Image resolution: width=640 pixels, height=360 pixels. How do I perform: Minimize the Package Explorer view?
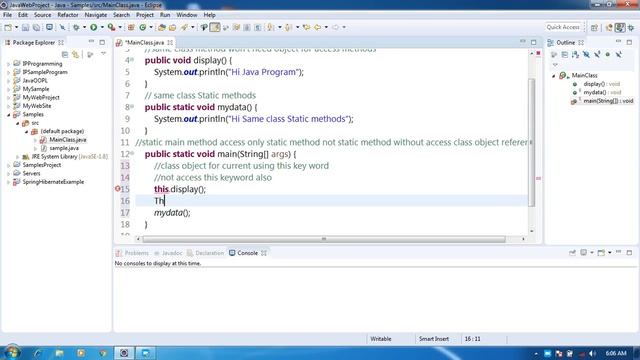[x=91, y=42]
